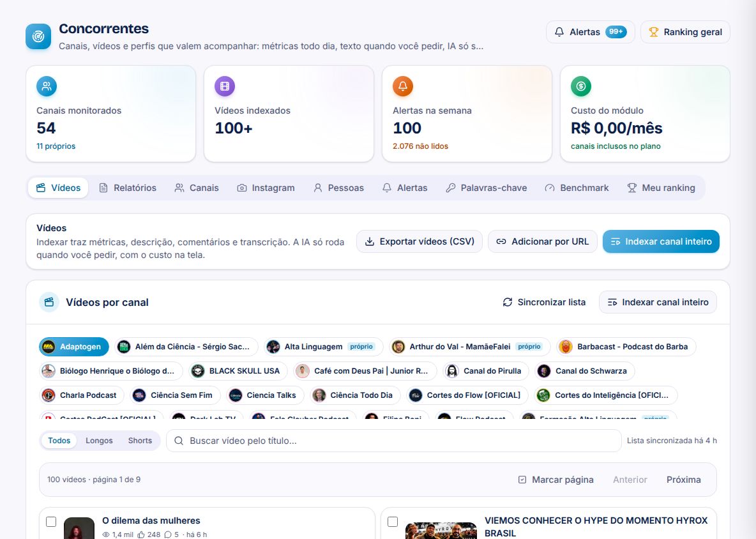
Task: Click the Custo do módulo dollar icon
Action: pyautogui.click(x=581, y=86)
